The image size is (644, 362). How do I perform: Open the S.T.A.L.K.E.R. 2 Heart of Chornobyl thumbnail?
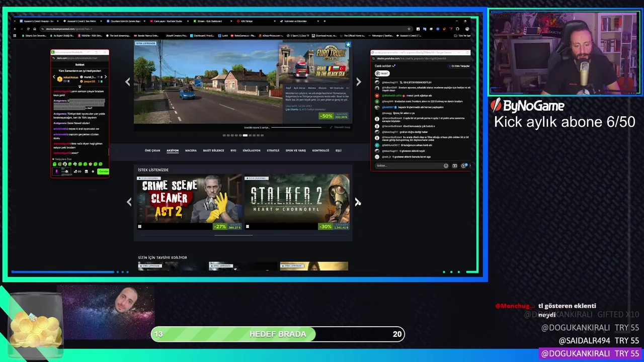click(x=297, y=198)
